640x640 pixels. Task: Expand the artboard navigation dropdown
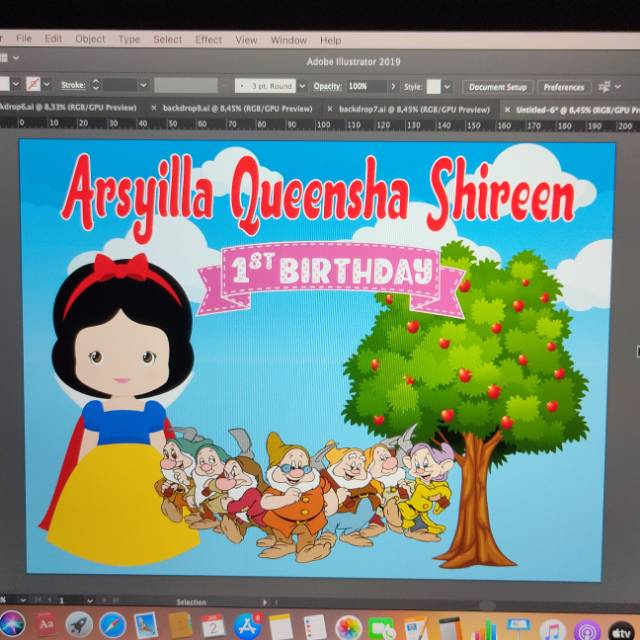[90, 600]
